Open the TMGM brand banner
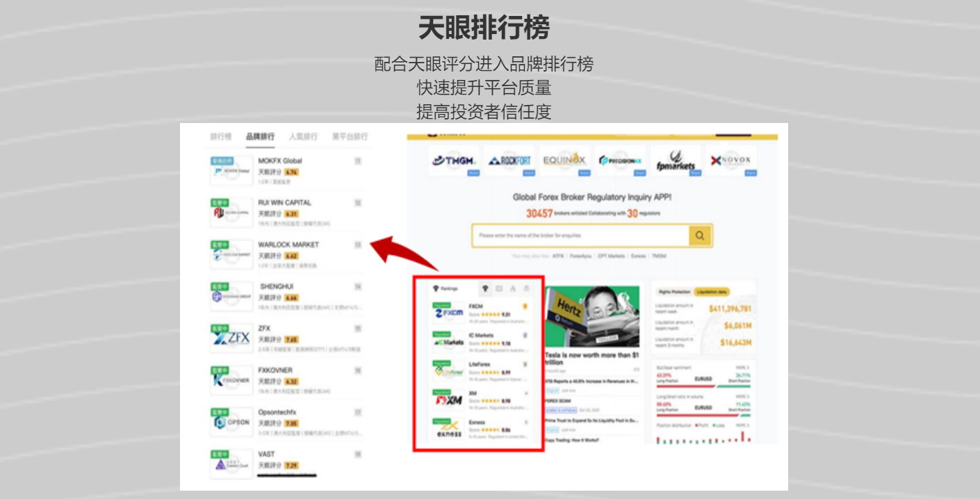 coord(454,161)
